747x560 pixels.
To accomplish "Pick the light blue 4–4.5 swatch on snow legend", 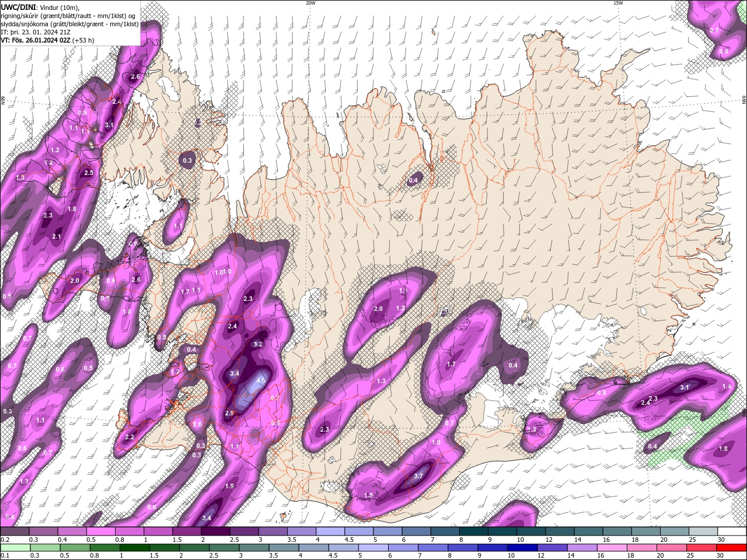I will 330,531.
